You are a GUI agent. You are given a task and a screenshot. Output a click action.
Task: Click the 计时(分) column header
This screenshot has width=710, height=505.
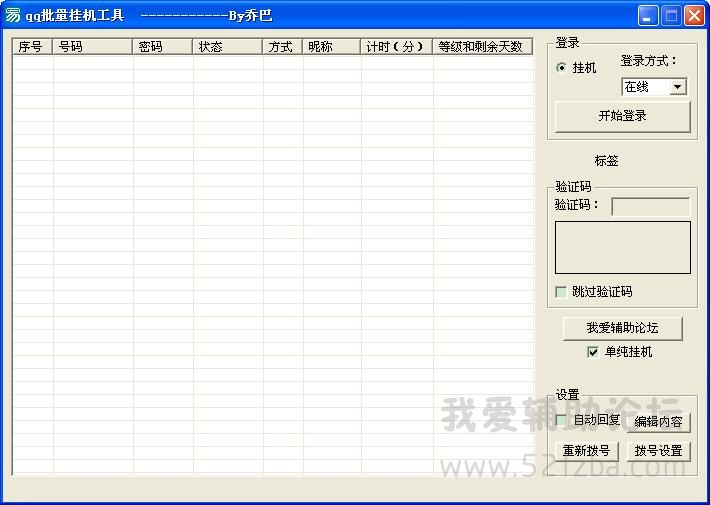click(x=397, y=47)
